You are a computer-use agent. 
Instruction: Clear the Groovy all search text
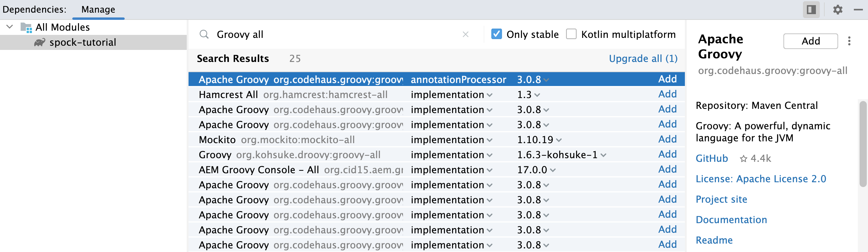465,34
